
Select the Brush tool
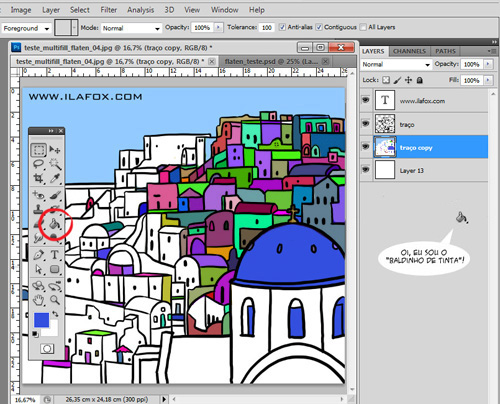pyautogui.click(x=55, y=195)
